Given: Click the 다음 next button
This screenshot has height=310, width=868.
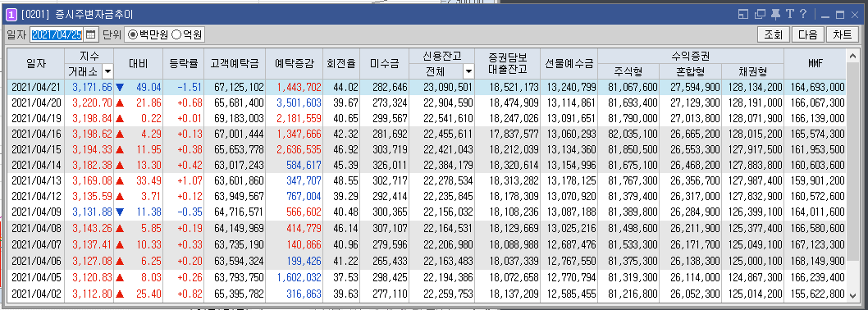Looking at the screenshot, I should tap(807, 35).
